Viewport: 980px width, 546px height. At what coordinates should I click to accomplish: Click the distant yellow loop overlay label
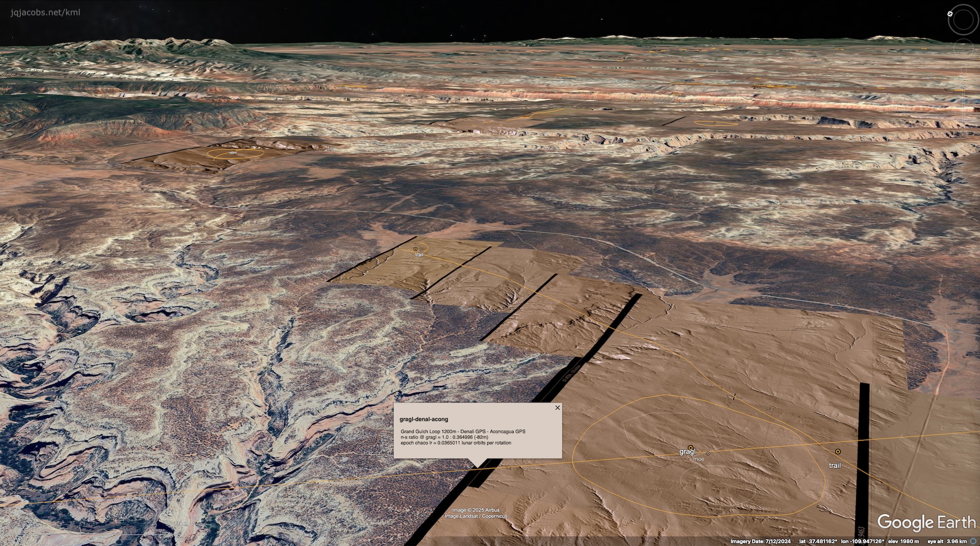pos(233,153)
